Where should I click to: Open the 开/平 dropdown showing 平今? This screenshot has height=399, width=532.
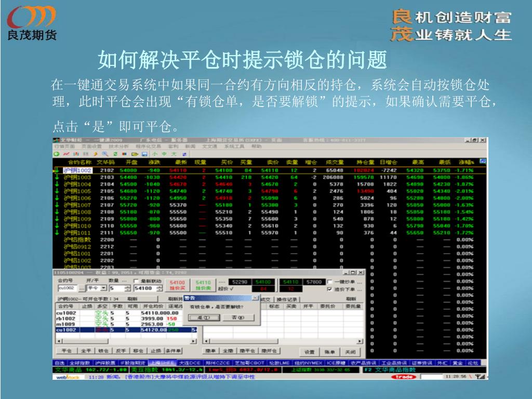click(x=97, y=288)
